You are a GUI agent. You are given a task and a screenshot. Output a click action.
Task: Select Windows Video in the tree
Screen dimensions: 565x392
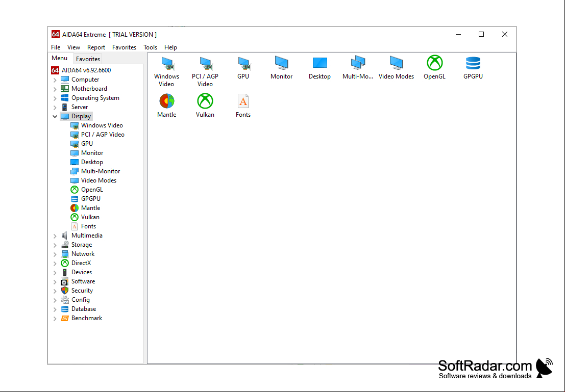(x=97, y=125)
